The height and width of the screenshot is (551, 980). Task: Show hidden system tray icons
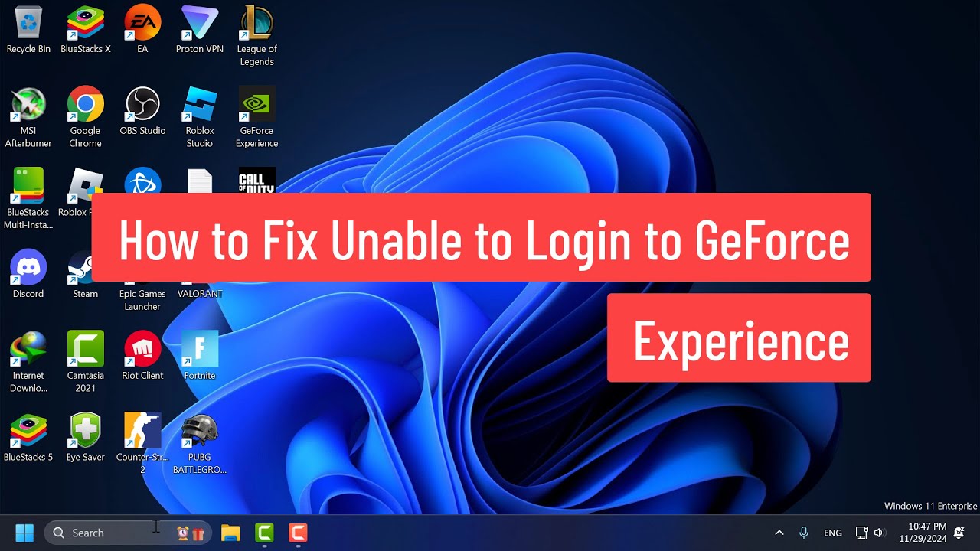[x=779, y=533]
